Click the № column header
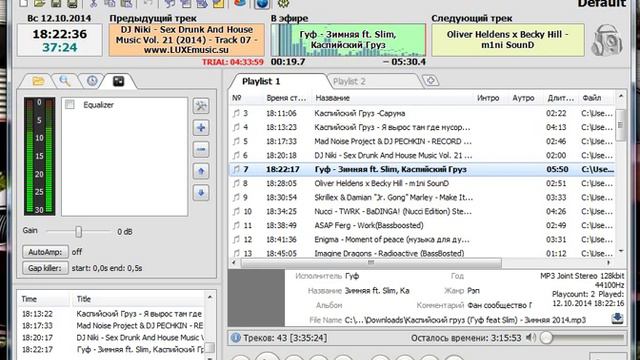 tap(237, 98)
